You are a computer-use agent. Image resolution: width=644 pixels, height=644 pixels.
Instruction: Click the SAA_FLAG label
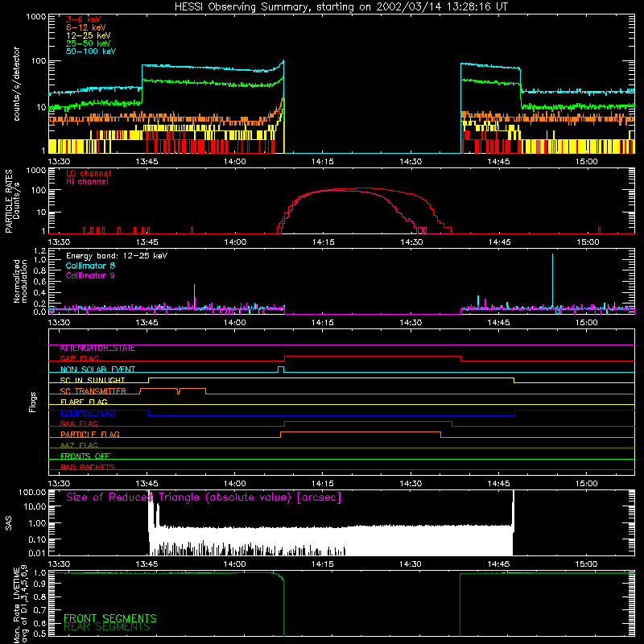tap(79, 423)
